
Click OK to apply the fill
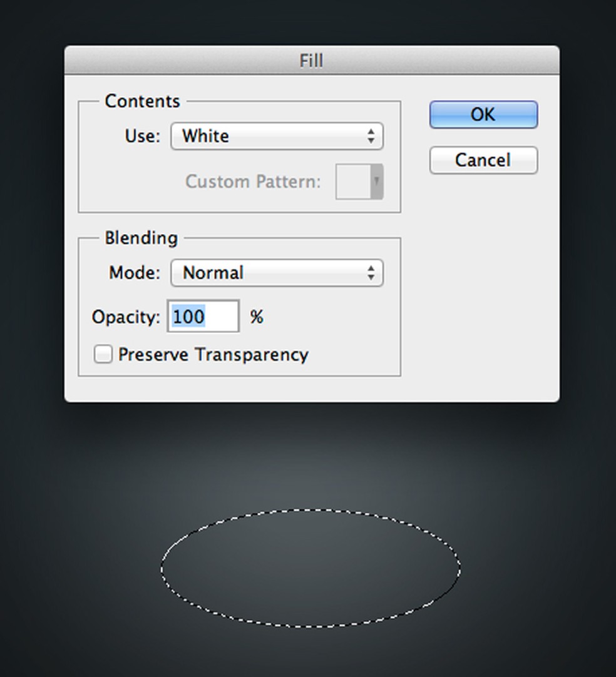tap(483, 115)
